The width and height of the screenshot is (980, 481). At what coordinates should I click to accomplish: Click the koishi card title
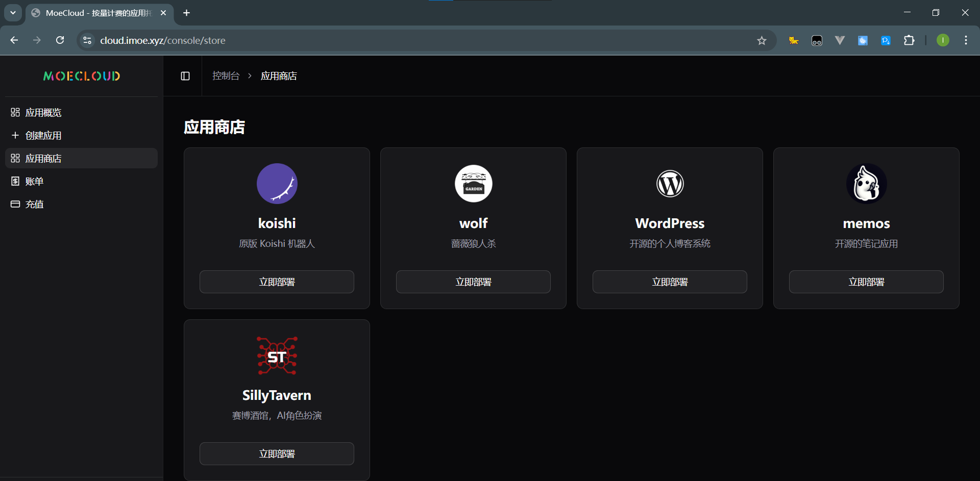(277, 223)
